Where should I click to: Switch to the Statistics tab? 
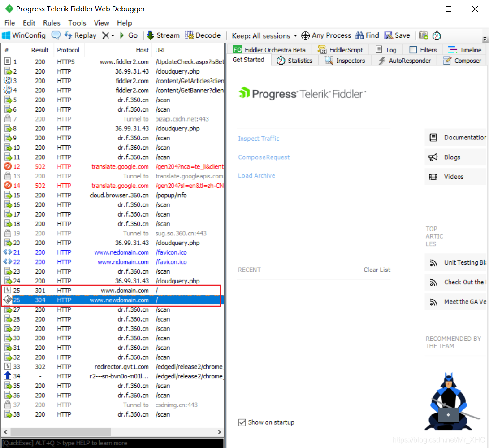point(294,61)
